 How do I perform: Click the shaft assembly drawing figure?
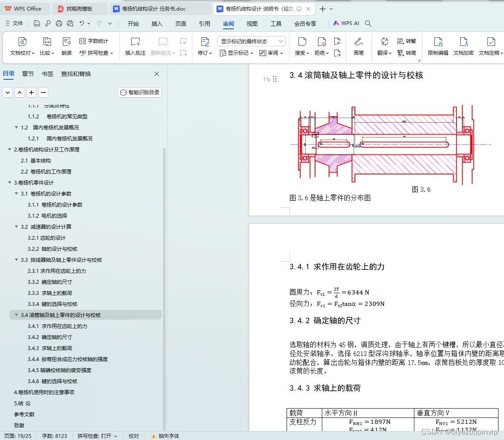(x=391, y=145)
